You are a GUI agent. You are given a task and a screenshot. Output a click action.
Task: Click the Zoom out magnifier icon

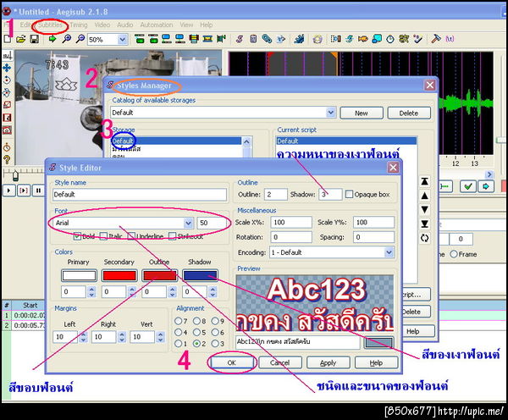point(80,39)
